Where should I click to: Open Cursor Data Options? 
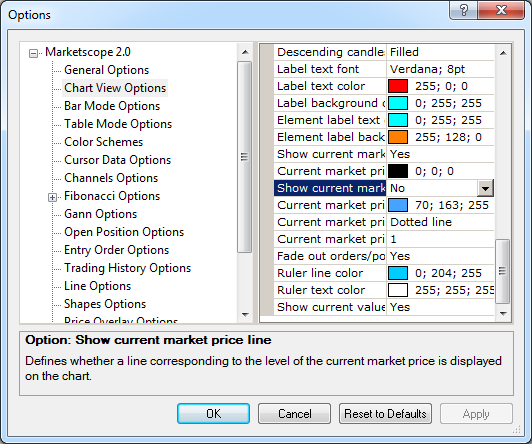117,160
